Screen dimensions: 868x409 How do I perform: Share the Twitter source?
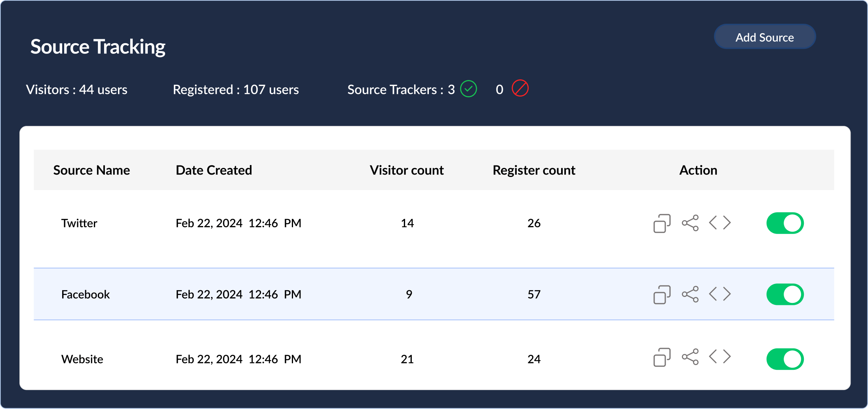point(691,223)
